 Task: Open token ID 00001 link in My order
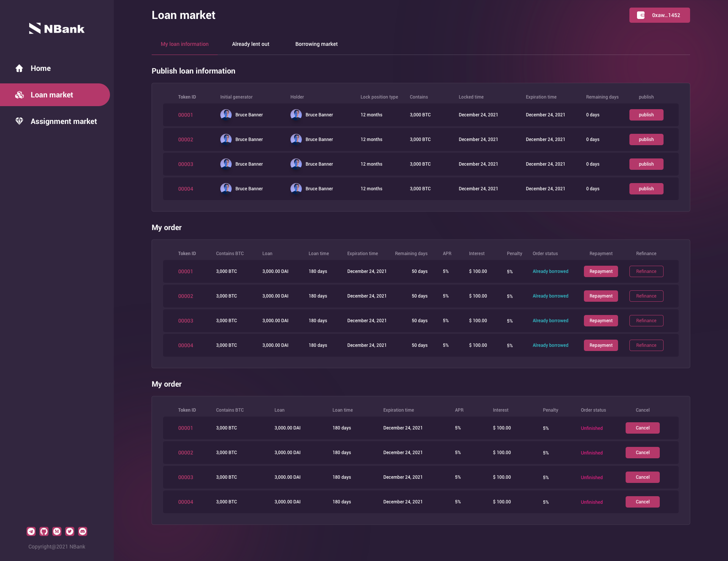[x=185, y=271]
